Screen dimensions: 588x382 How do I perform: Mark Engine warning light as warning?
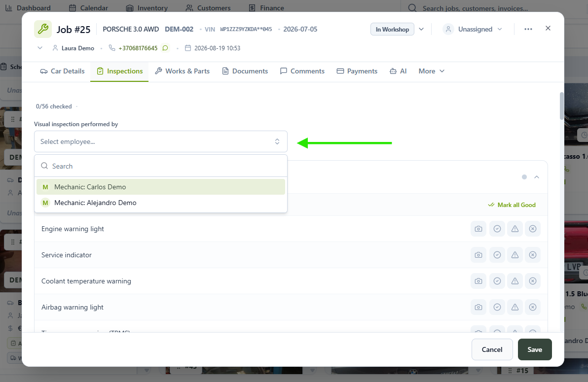click(x=515, y=229)
